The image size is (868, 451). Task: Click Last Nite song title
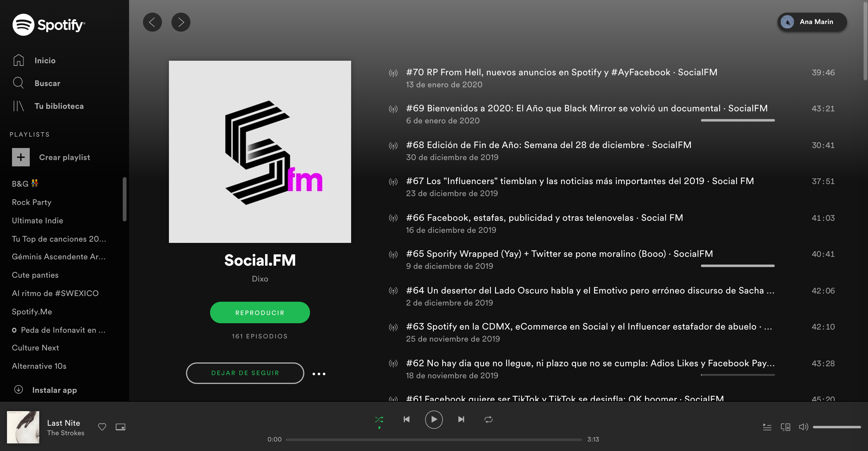(x=63, y=423)
